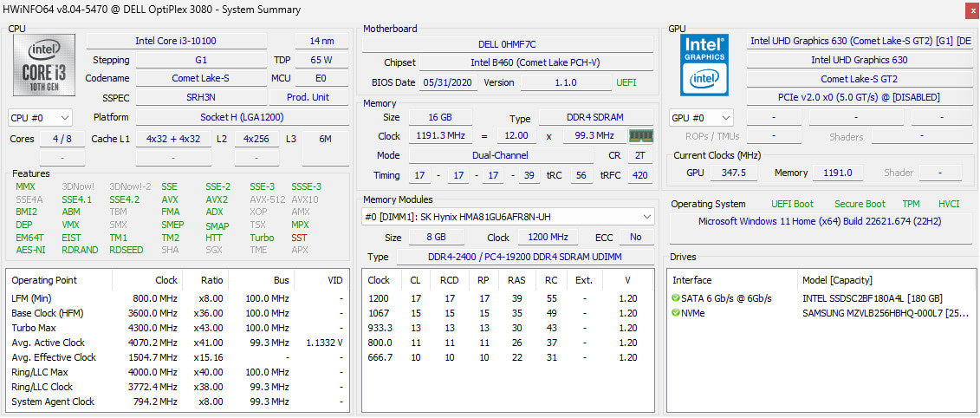Click the PCIe v2.0 x0 DISABLED field
This screenshot has height=418, width=980.
[x=860, y=98]
